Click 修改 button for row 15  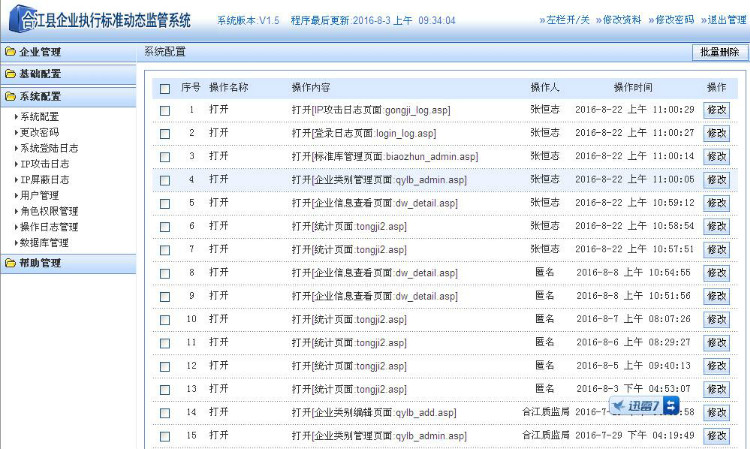coord(717,436)
